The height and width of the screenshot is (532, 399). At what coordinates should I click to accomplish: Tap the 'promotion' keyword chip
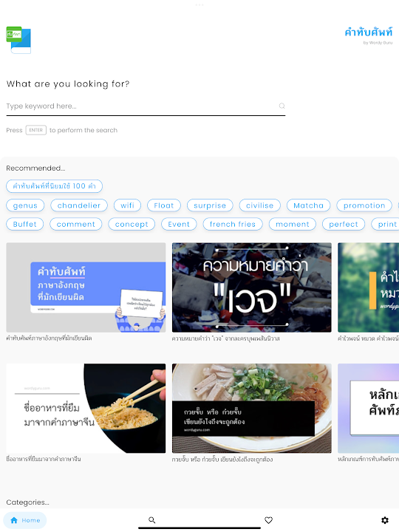tap(364, 205)
